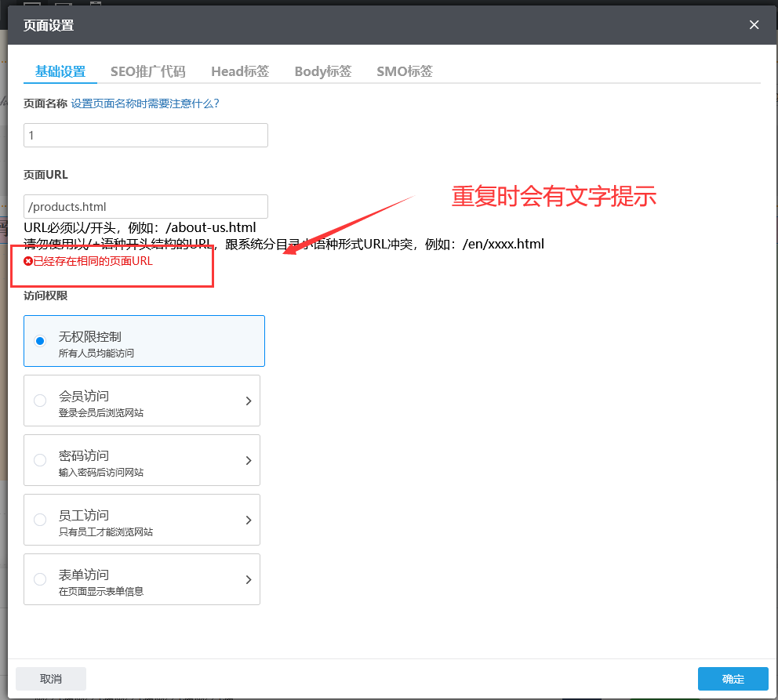778x700 pixels.
Task: Choose the 密码访问 radio option
Action: [40, 460]
